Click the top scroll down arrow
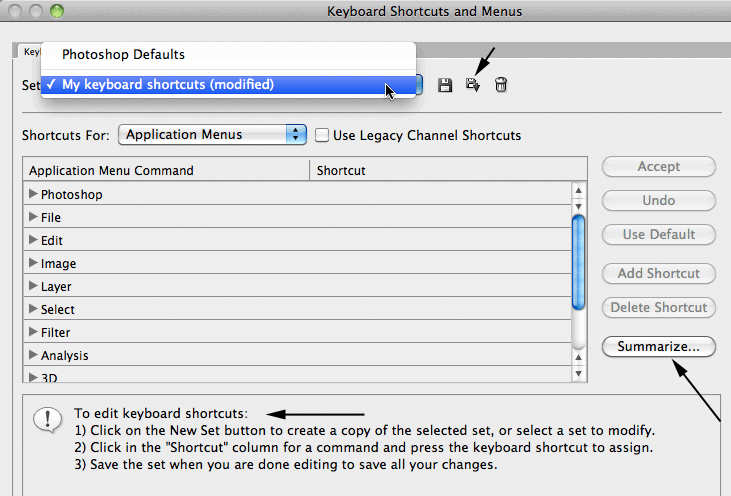This screenshot has height=496, width=731. point(579,207)
